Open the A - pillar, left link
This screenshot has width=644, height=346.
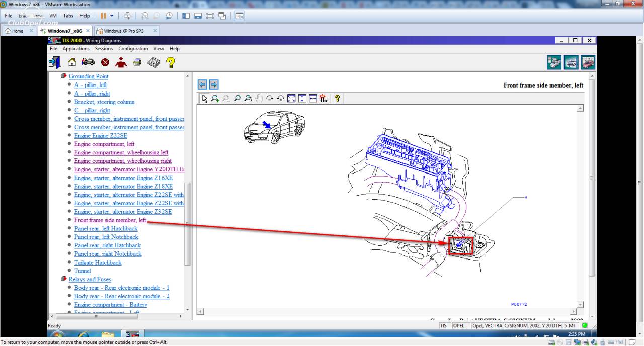[91, 85]
